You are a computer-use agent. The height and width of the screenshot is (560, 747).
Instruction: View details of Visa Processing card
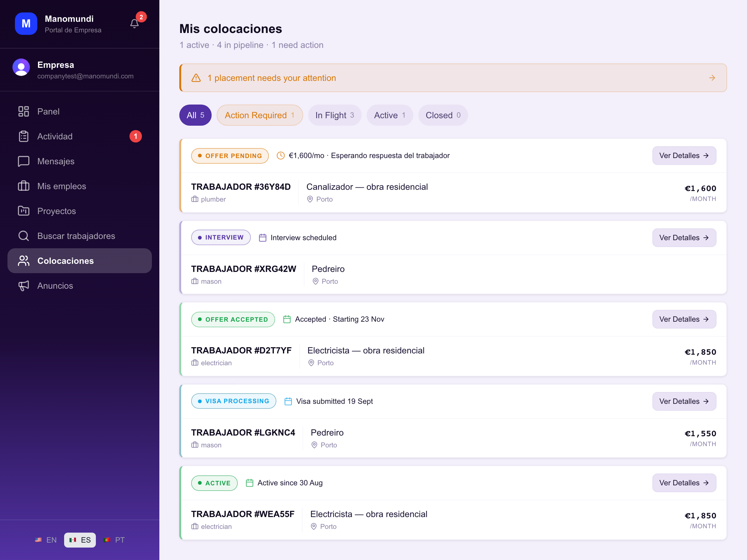pos(684,401)
